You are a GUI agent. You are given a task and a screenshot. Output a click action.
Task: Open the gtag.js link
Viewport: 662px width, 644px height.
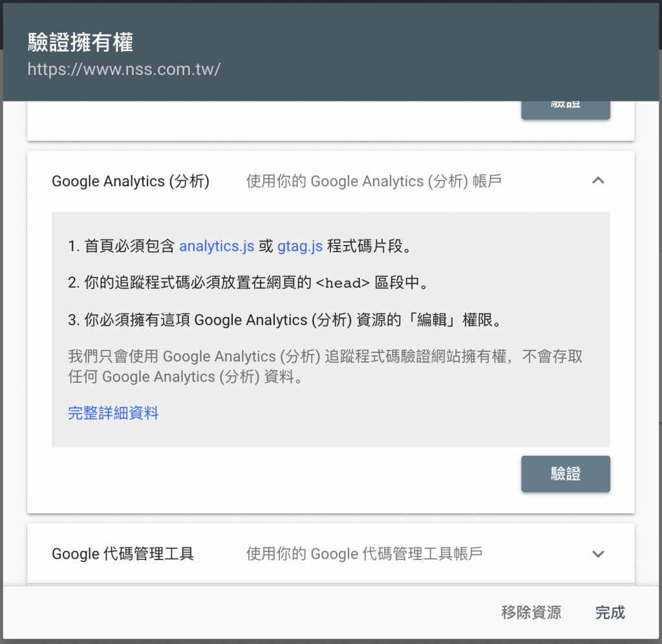[x=300, y=246]
